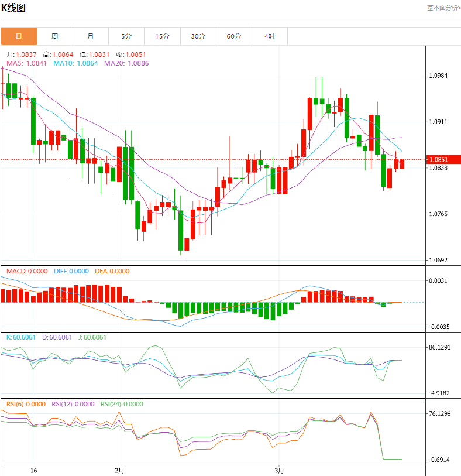This screenshot has height=476, width=461.
Task: Click the 86.1291 KDJ axis value
Action: 440,347
